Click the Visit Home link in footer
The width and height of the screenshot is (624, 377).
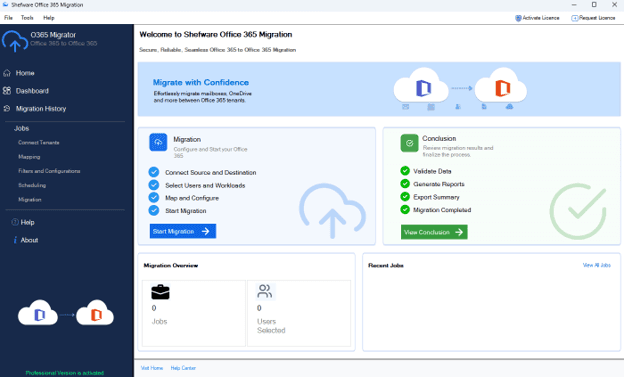pos(152,368)
